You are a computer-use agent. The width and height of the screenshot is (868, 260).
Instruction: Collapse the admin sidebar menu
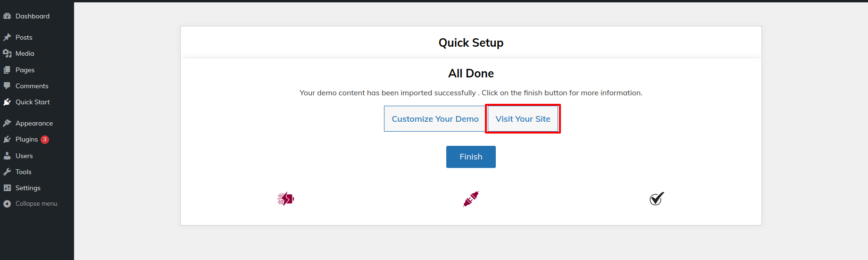click(x=36, y=204)
